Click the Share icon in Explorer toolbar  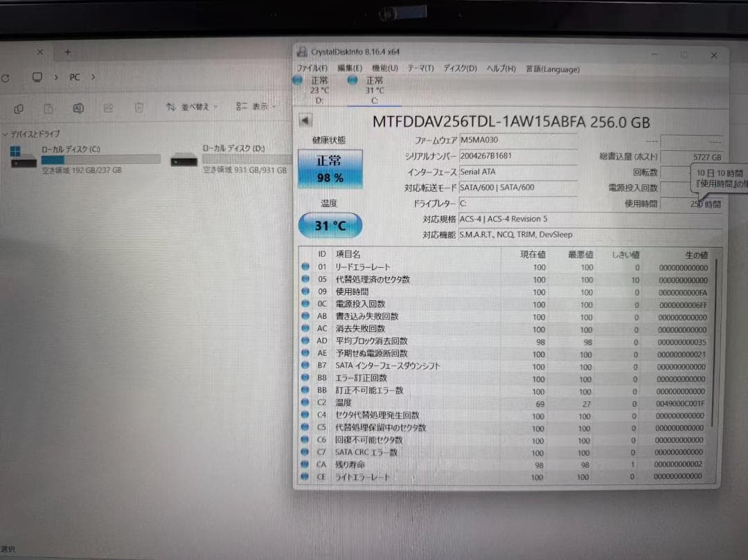pos(109,108)
